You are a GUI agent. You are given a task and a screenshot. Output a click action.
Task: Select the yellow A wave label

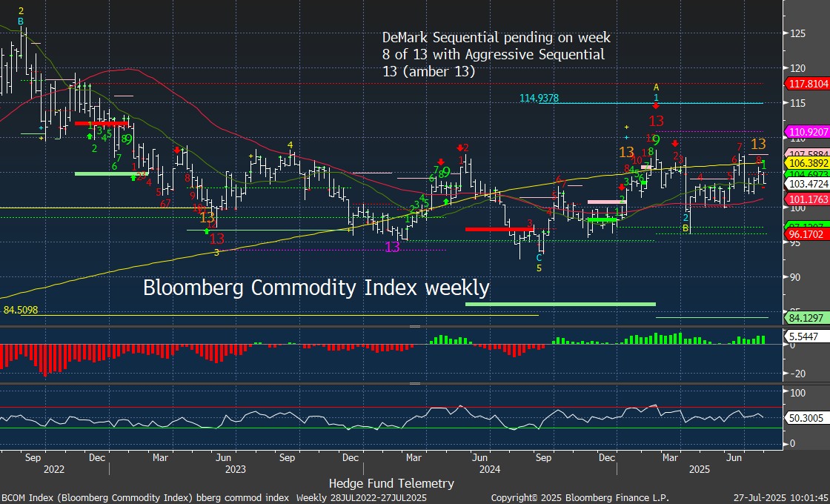656,87
